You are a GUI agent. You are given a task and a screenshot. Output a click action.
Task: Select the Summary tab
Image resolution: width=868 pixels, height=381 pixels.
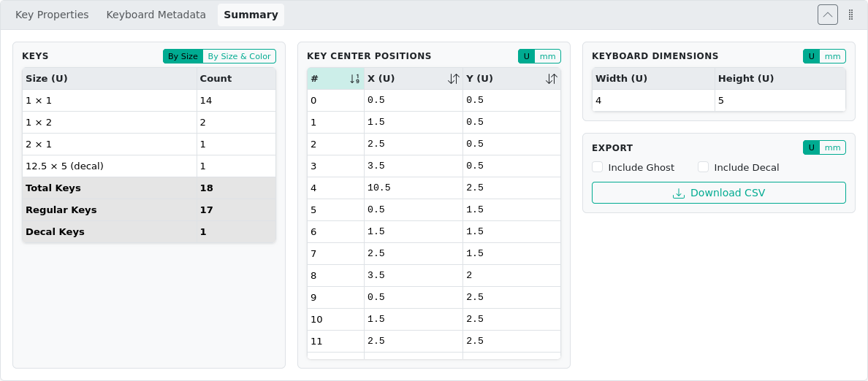coord(251,15)
